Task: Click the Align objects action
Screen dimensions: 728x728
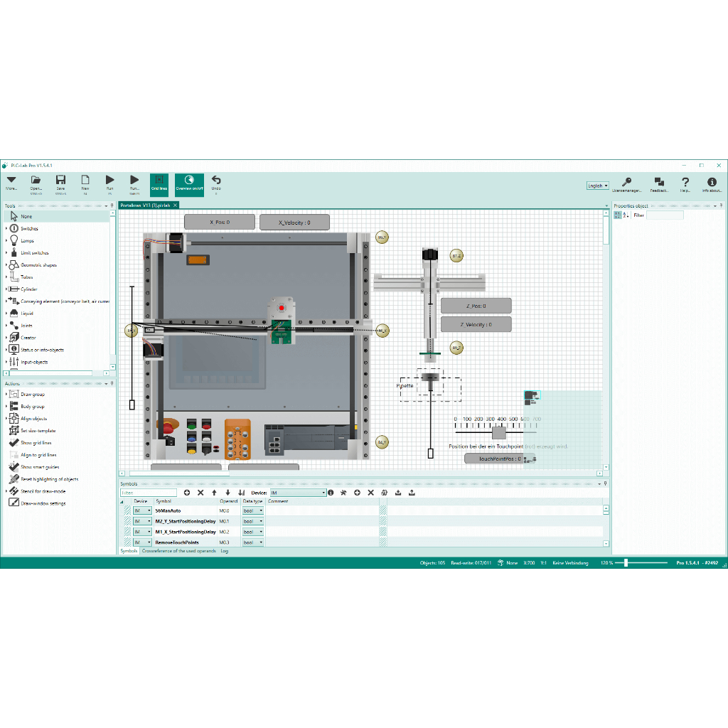Action: coord(32,418)
